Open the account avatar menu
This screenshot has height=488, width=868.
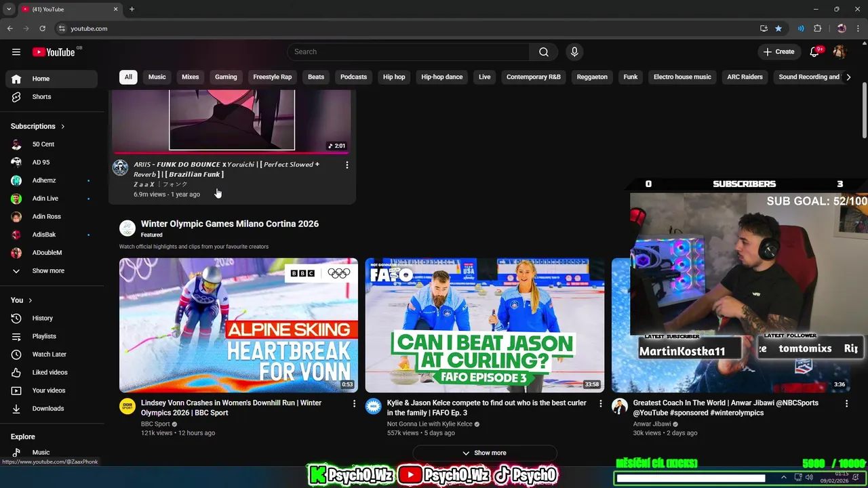tap(840, 52)
